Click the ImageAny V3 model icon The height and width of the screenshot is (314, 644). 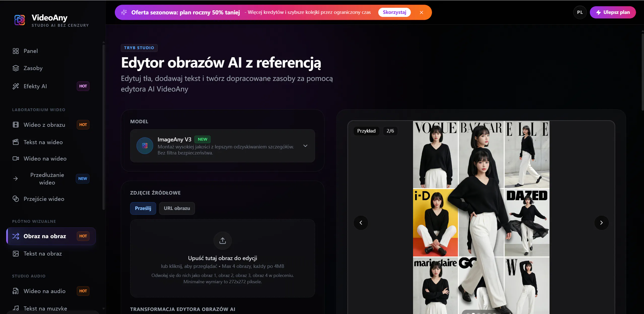coord(145,146)
